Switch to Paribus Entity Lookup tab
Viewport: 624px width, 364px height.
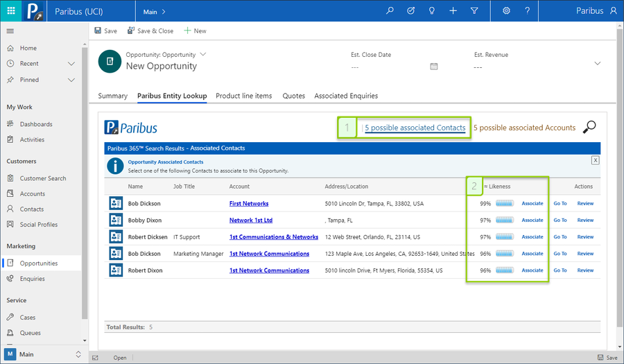[x=172, y=96]
